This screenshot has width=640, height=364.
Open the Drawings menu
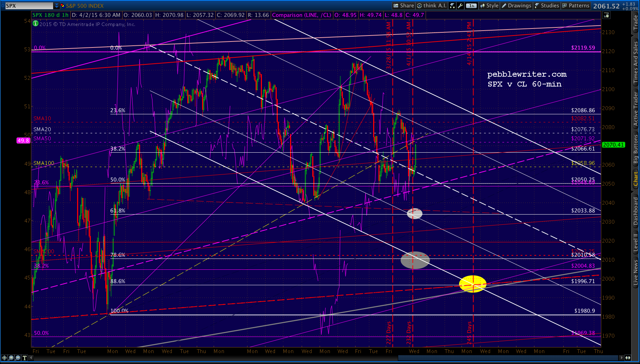516,6
